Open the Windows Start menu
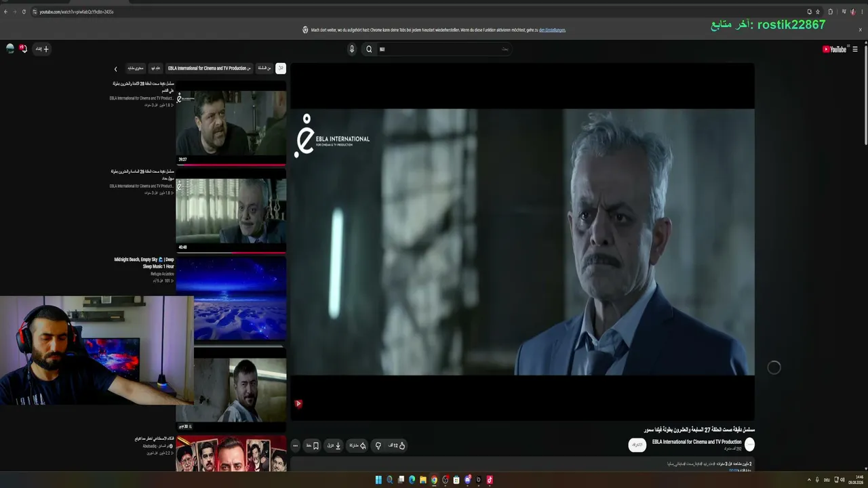This screenshot has height=488, width=868. pos(378,480)
